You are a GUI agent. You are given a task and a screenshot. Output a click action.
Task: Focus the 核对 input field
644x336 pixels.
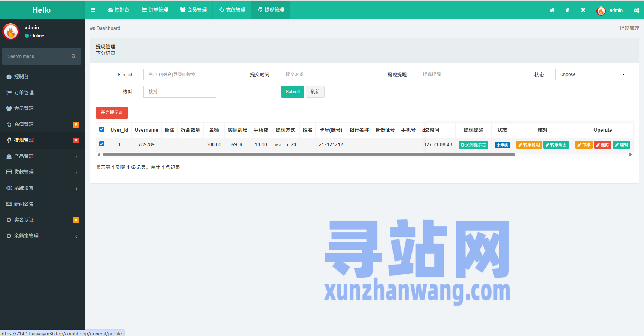180,92
